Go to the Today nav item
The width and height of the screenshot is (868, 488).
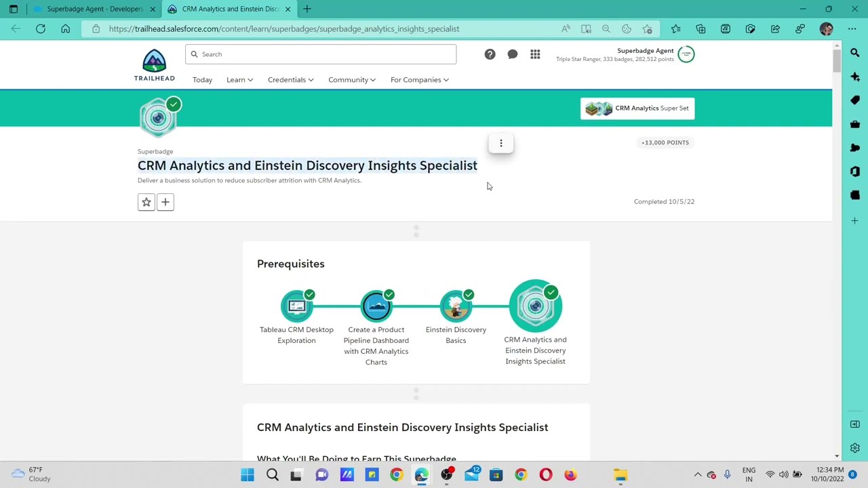(202, 80)
